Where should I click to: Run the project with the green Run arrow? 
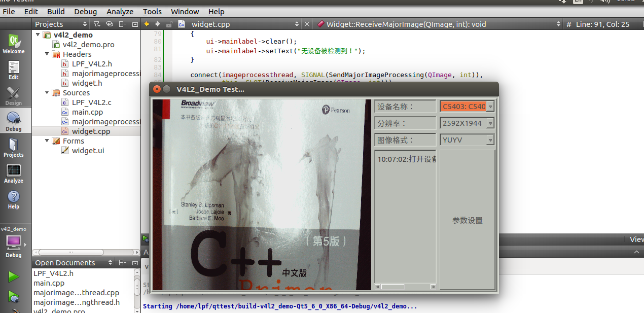click(14, 276)
